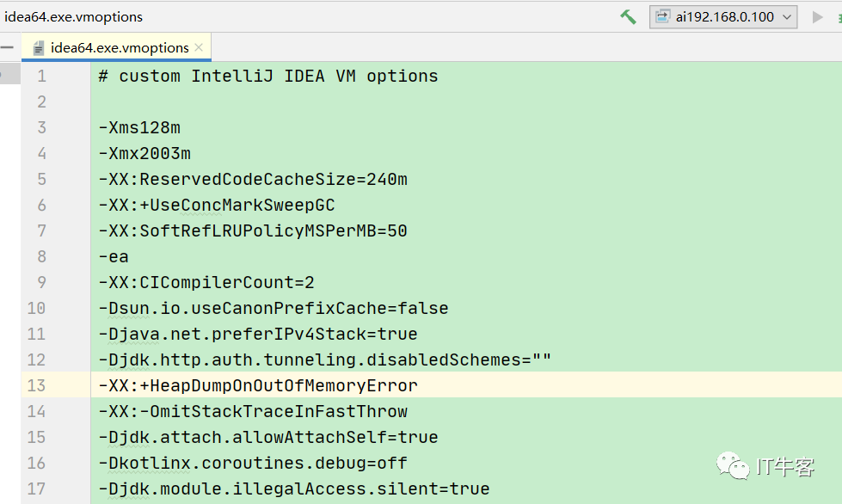Click idea64.exe.vmoptions in the navigation bar
The height and width of the screenshot is (504, 842).
pyautogui.click(x=74, y=16)
